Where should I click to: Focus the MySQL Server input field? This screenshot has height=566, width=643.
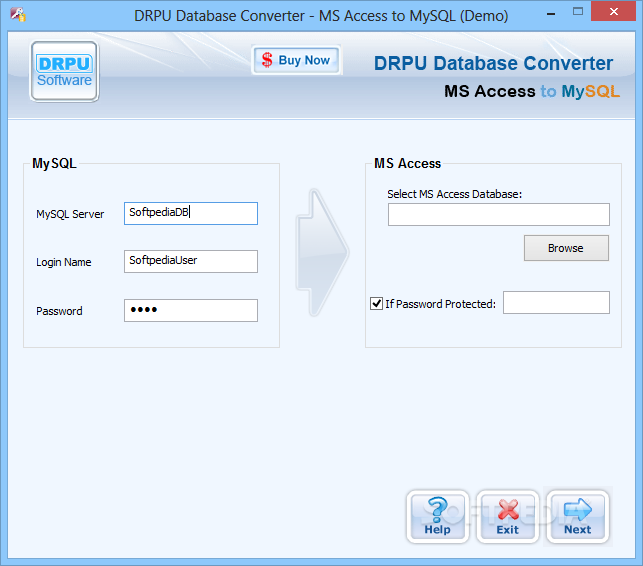[191, 213]
